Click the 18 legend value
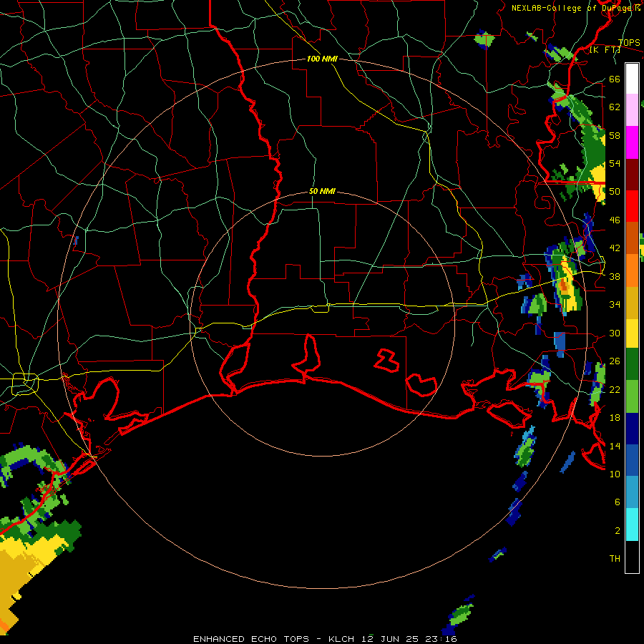This screenshot has height=644, width=644. click(615, 418)
